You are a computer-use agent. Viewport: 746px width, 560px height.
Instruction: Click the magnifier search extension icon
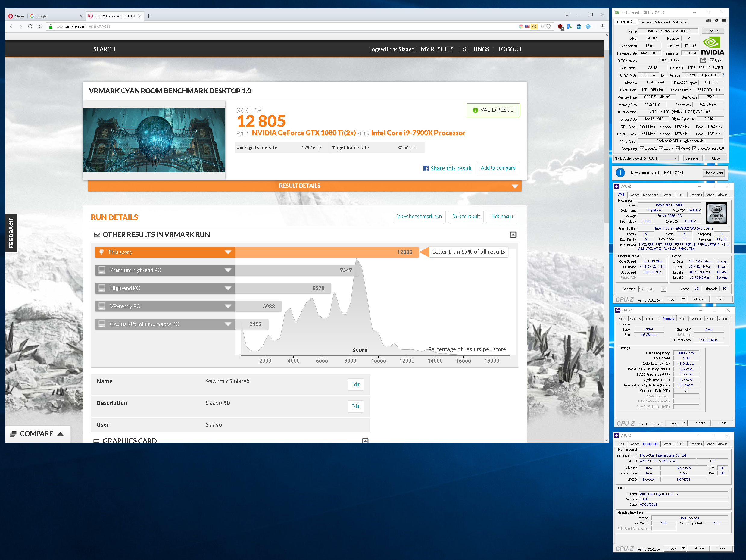tap(588, 26)
